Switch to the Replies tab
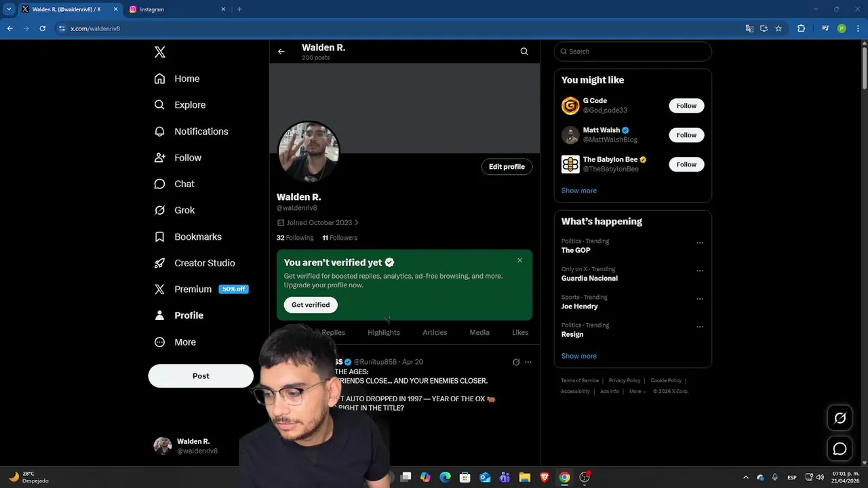This screenshot has width=868, height=488. pos(333,332)
